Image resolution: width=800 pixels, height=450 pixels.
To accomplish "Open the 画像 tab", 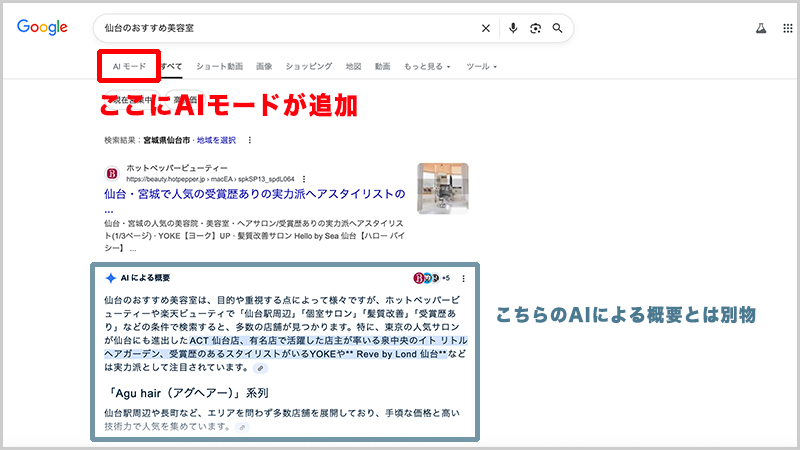I will click(264, 66).
